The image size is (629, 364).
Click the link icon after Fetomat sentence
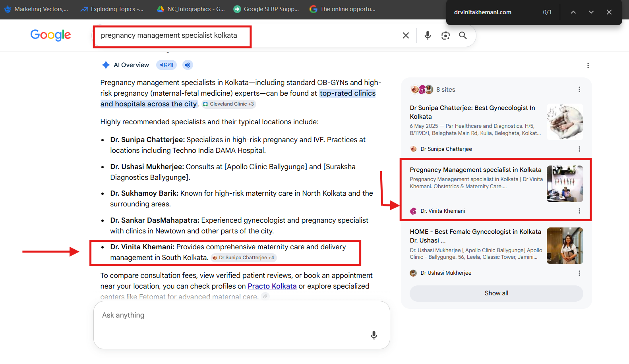click(265, 297)
